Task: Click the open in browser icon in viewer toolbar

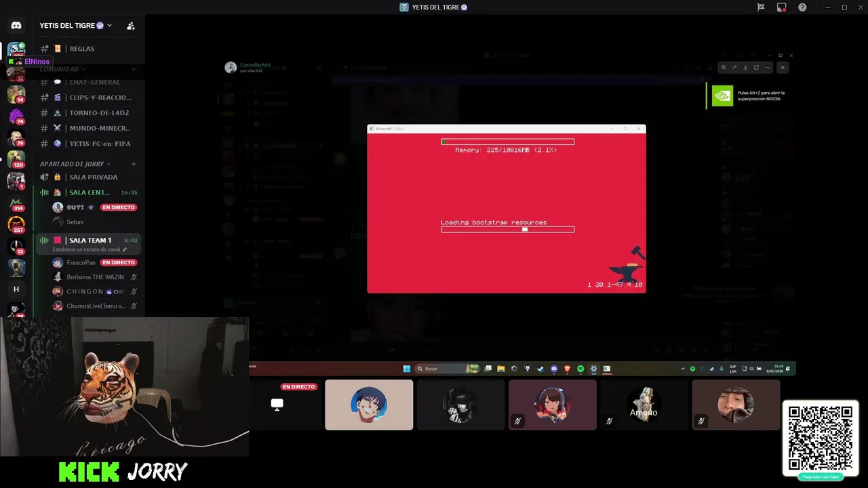Action: (756, 67)
